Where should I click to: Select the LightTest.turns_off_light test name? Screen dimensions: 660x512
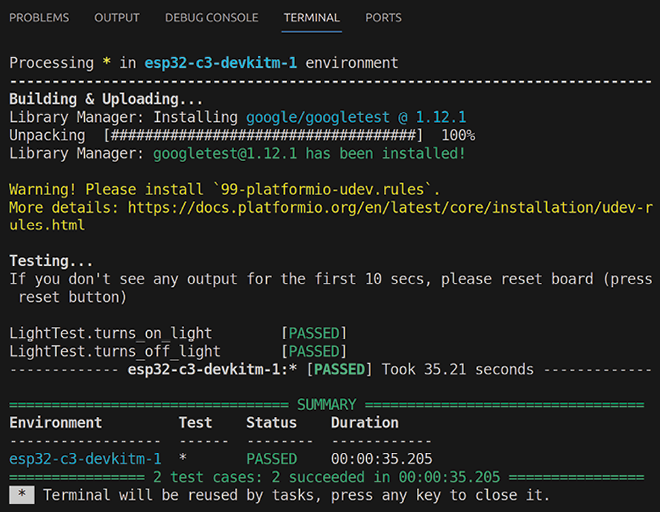point(115,351)
